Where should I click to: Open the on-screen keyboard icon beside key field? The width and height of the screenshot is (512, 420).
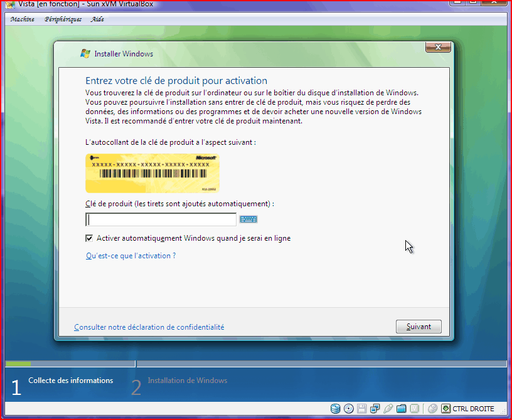coord(248,219)
